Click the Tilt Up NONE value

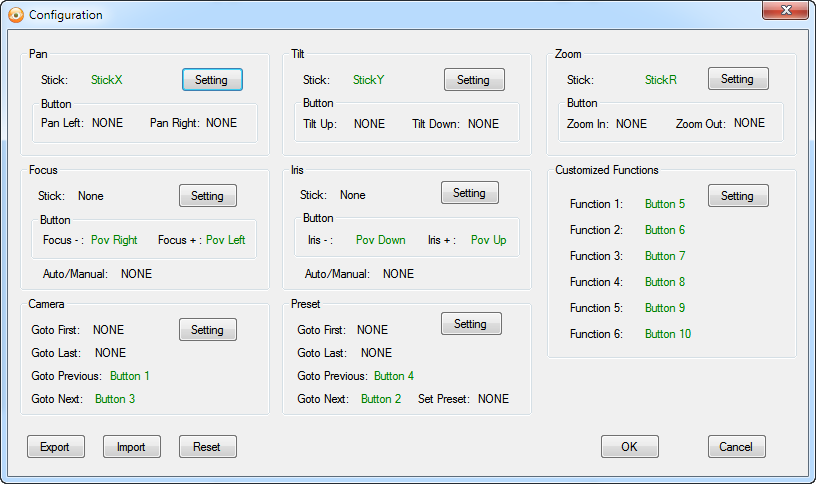coord(369,124)
